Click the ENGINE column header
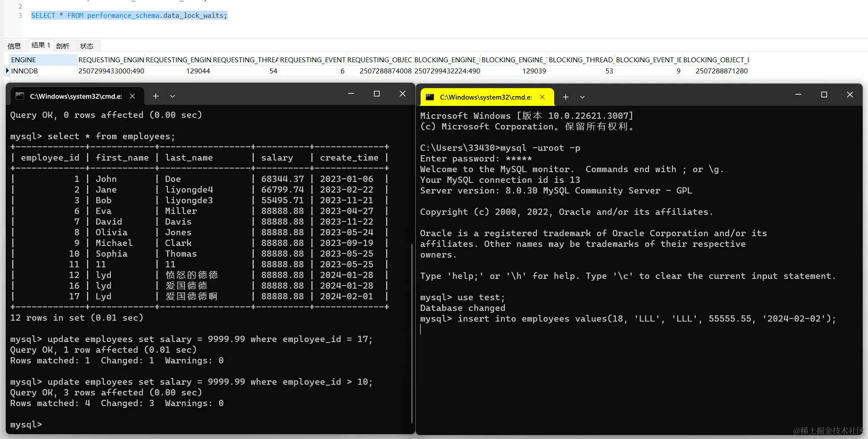Image resolution: width=868 pixels, height=439 pixels. tap(44, 60)
